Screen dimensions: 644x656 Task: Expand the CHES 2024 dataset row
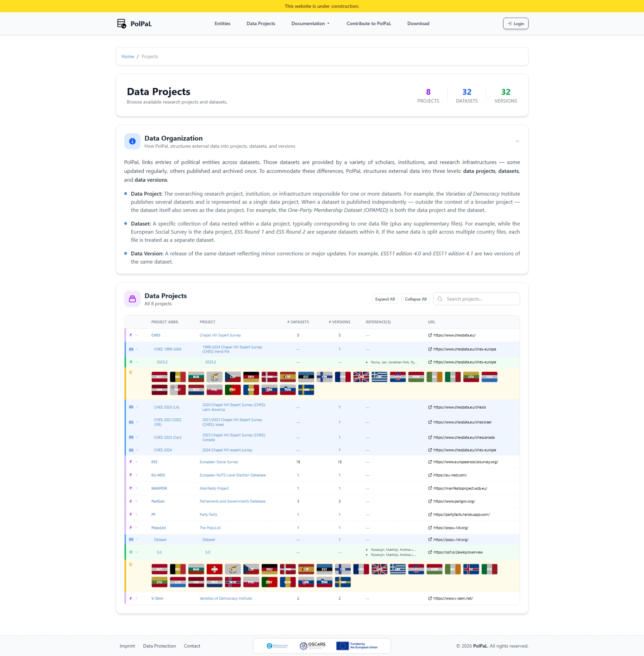click(137, 450)
